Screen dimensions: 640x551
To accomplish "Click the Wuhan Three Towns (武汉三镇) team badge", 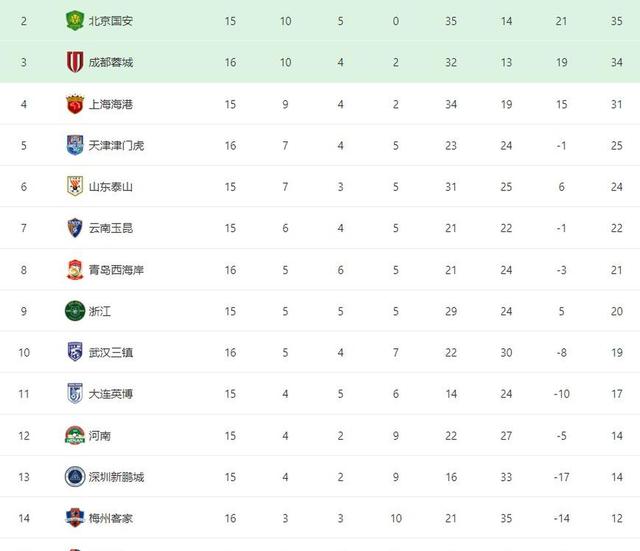I will pos(74,352).
